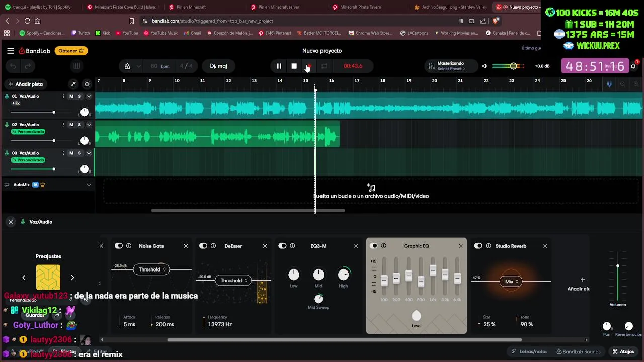Click the Db maj key button
The height and width of the screenshot is (362, 644).
point(219,66)
